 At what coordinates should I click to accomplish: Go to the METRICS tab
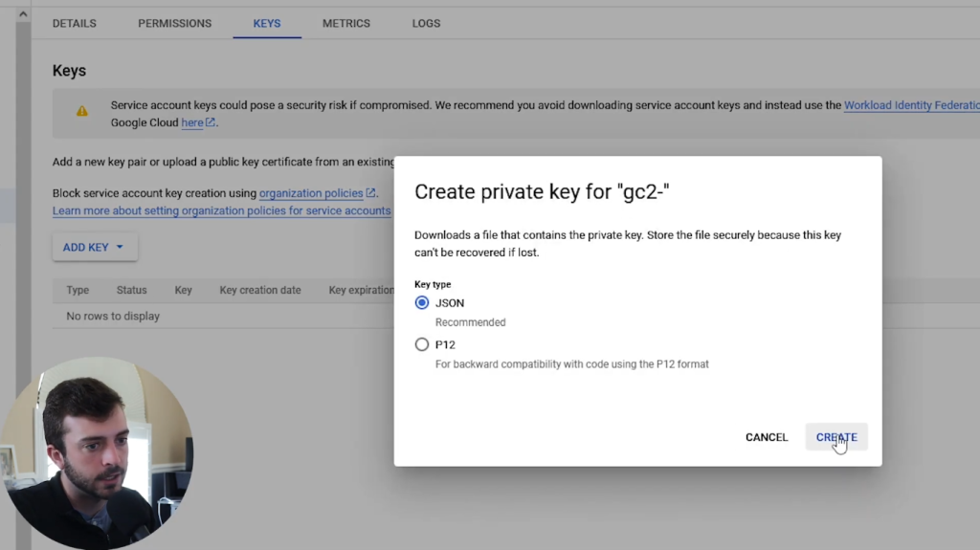(345, 23)
